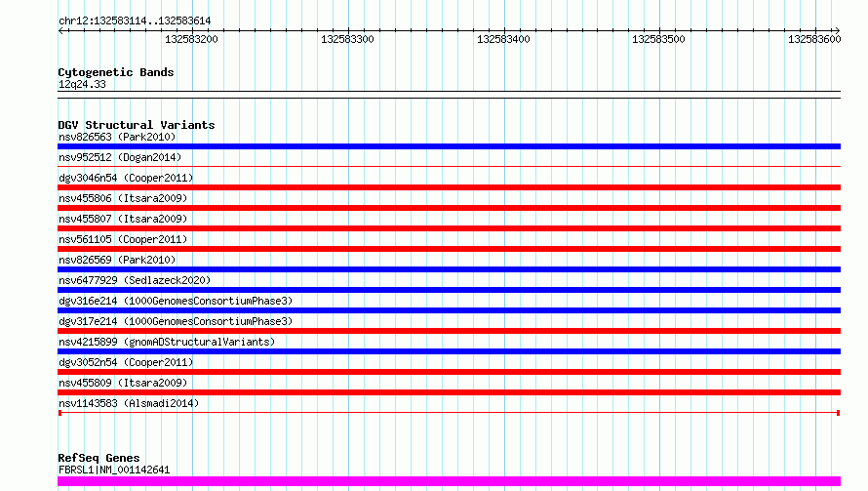Click the 12q24.33 cytogenetic band line

[449, 95]
